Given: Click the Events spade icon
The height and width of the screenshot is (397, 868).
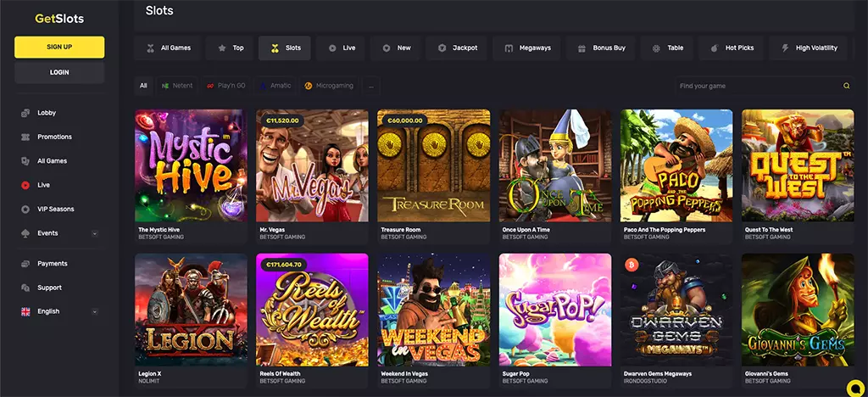Looking at the screenshot, I should click(x=25, y=233).
